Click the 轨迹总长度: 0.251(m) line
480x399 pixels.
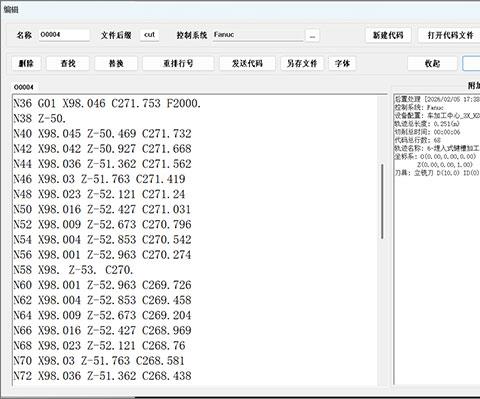tap(427, 124)
